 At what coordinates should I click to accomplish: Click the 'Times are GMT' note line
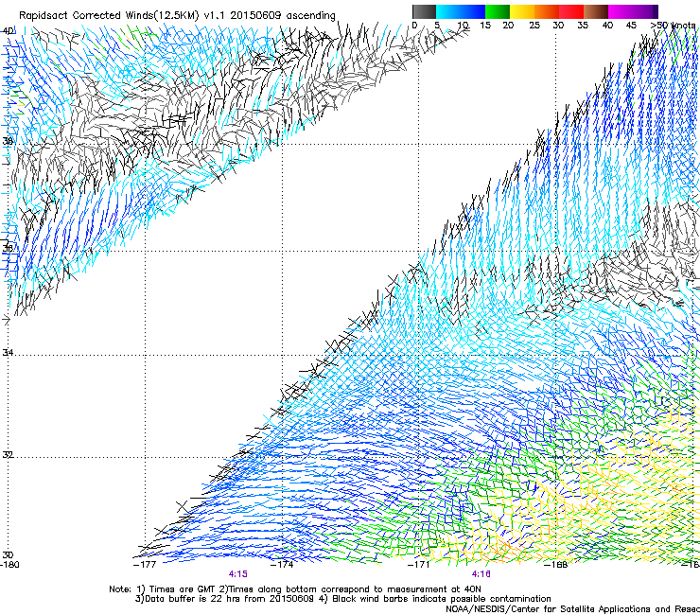pyautogui.click(x=295, y=589)
